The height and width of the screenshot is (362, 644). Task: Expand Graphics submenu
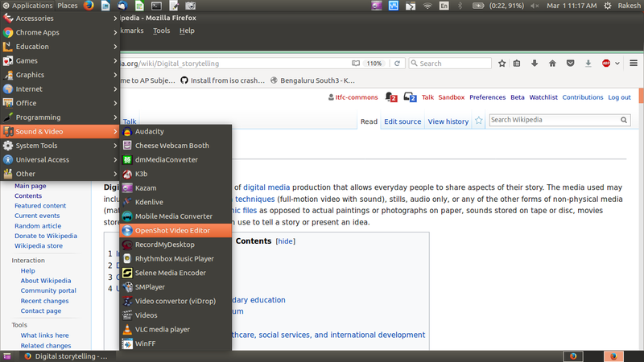pyautogui.click(x=60, y=75)
